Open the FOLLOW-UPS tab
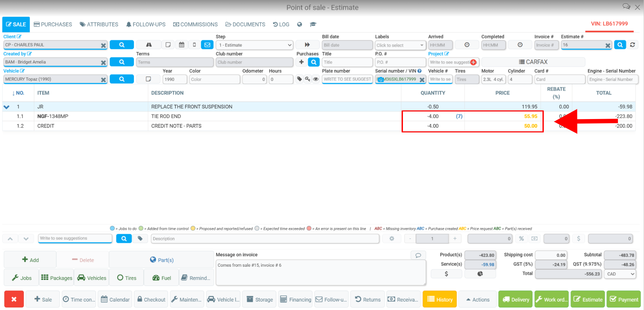 tap(146, 24)
